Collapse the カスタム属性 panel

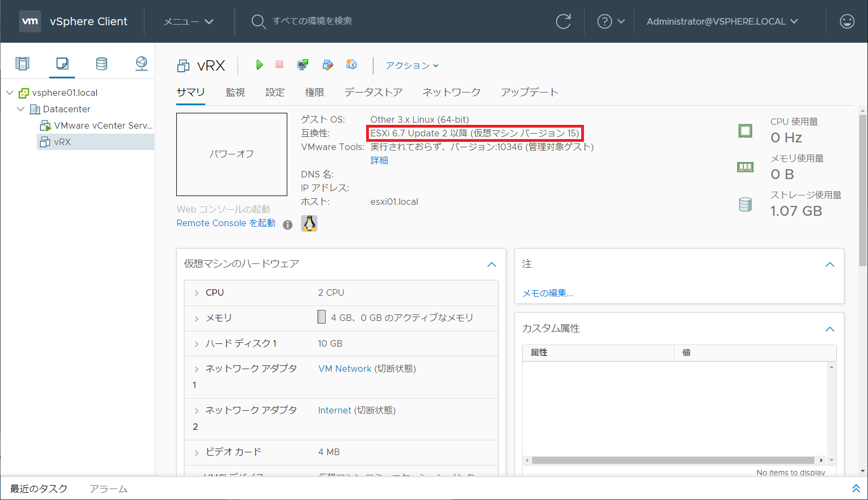point(830,329)
